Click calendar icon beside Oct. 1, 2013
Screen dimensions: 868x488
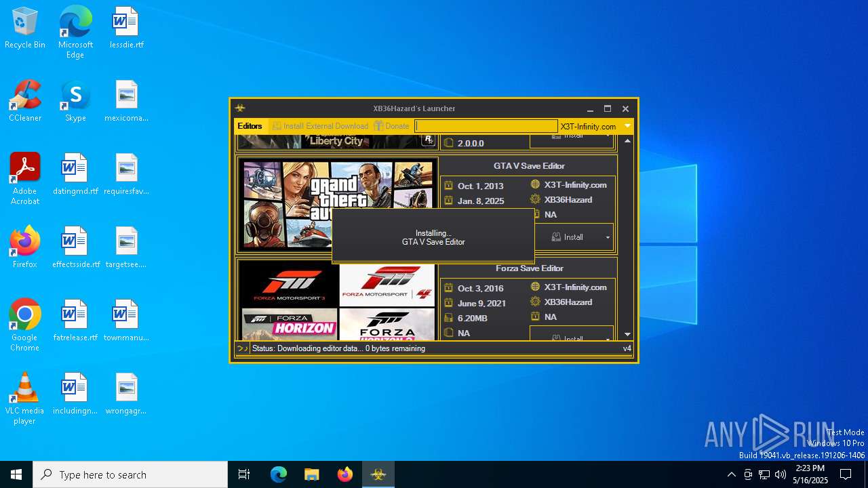click(448, 185)
